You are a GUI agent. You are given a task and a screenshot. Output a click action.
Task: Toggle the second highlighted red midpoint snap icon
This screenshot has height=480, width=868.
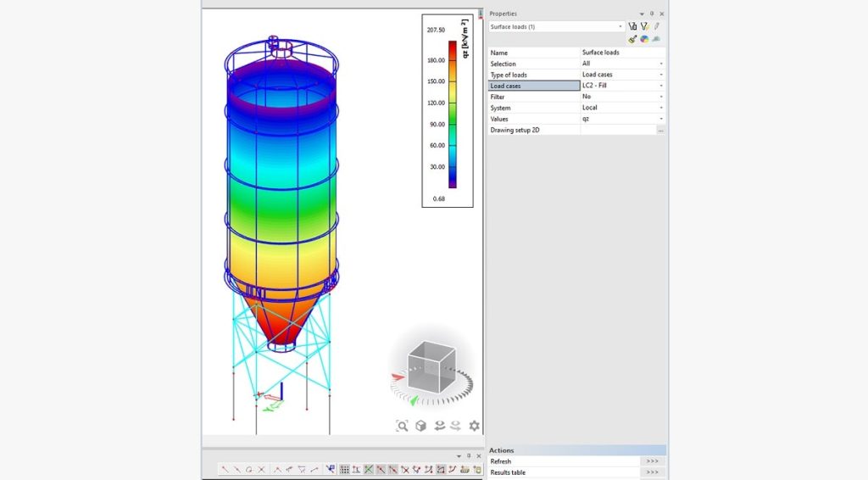[x=393, y=470]
